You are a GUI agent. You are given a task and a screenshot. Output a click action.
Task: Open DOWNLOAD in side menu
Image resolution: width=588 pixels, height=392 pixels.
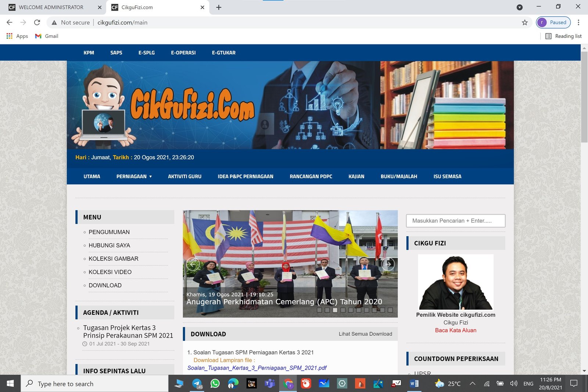tap(105, 285)
